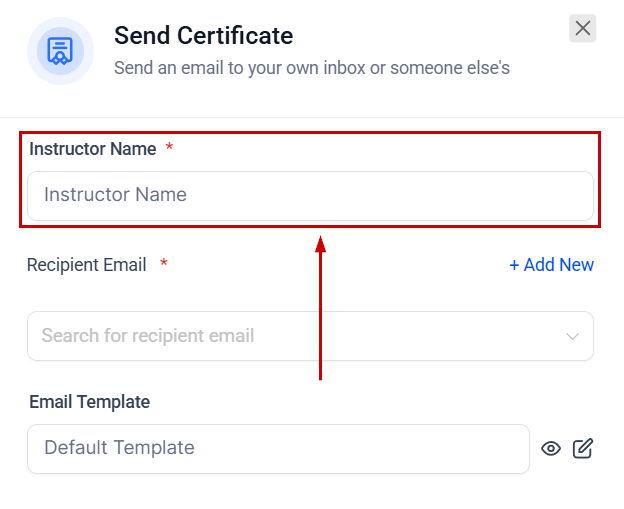
Task: Close the Send Certificate dialog
Action: click(x=583, y=29)
